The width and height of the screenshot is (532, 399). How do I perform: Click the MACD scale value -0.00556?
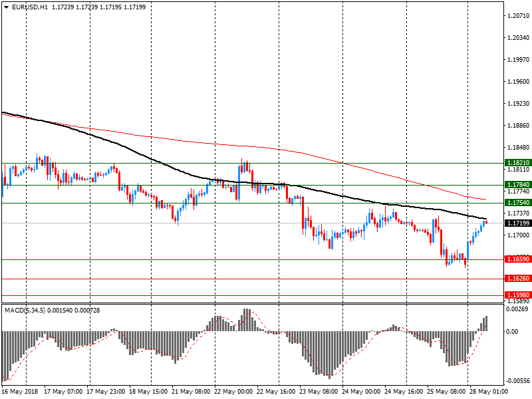517,381
